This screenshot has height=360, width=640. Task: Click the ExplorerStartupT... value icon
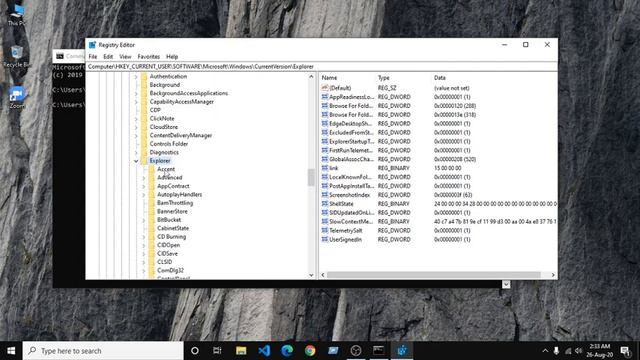[x=325, y=141]
